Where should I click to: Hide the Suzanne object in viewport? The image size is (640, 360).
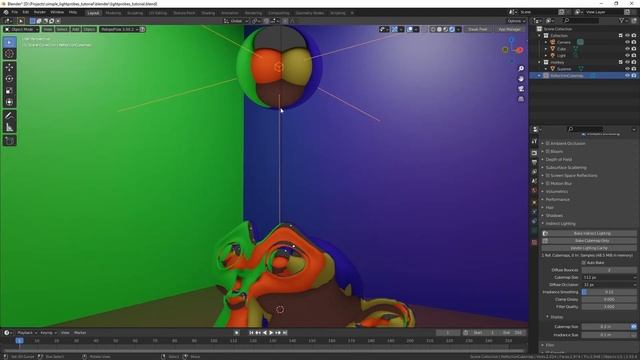point(627,69)
